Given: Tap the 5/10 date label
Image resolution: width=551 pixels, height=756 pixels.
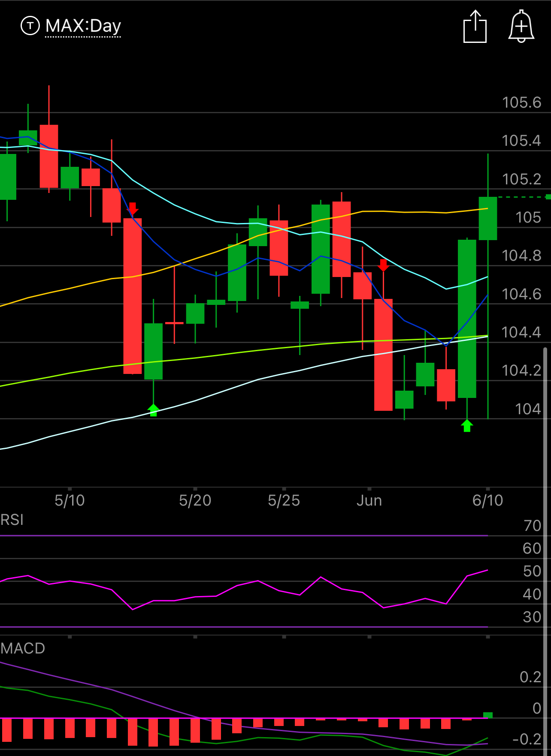Looking at the screenshot, I should coord(70,500).
